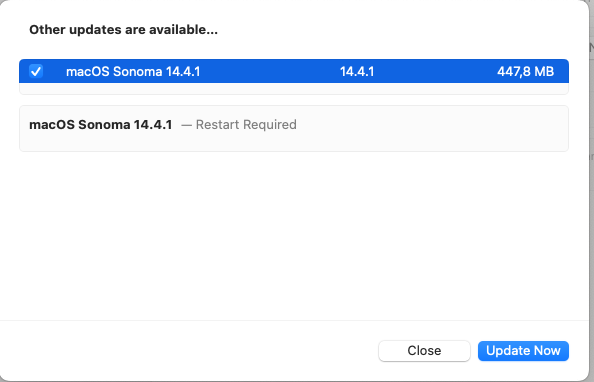Screen dimensions: 594x382
Task: Click the 447,8 MB size value
Action: [525, 71]
